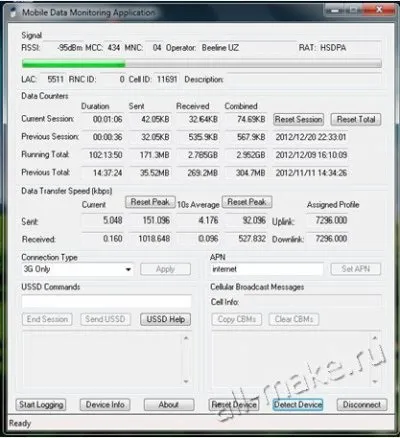Open Device Info
This screenshot has height=438, width=400.
[105, 405]
